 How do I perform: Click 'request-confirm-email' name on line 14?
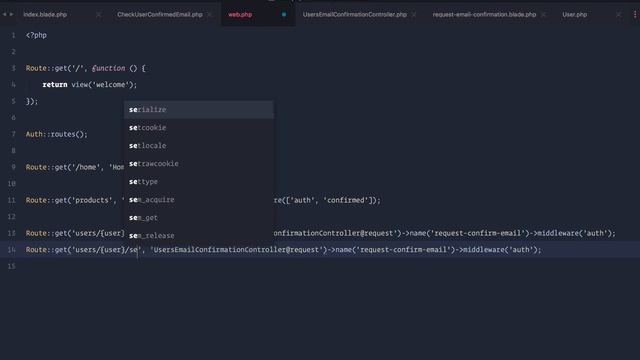click(x=404, y=250)
